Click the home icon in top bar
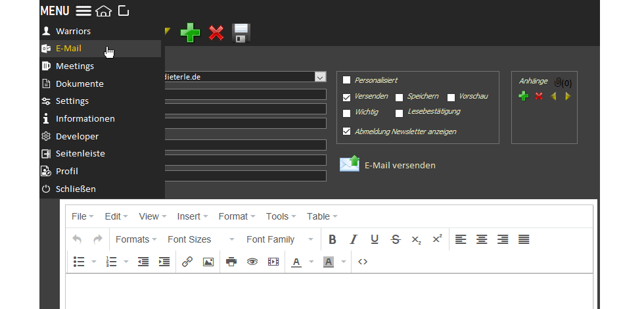The height and width of the screenshot is (309, 644). click(x=103, y=11)
